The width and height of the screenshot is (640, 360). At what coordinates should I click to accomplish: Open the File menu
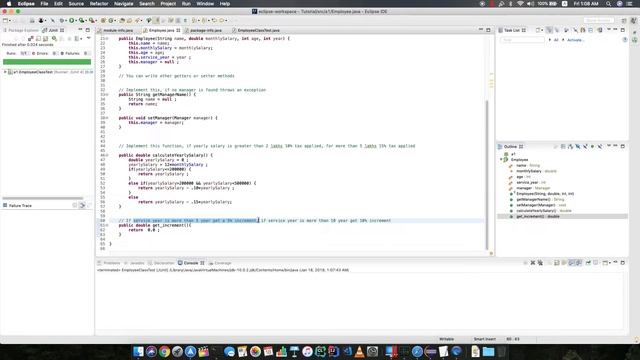coord(44,4)
